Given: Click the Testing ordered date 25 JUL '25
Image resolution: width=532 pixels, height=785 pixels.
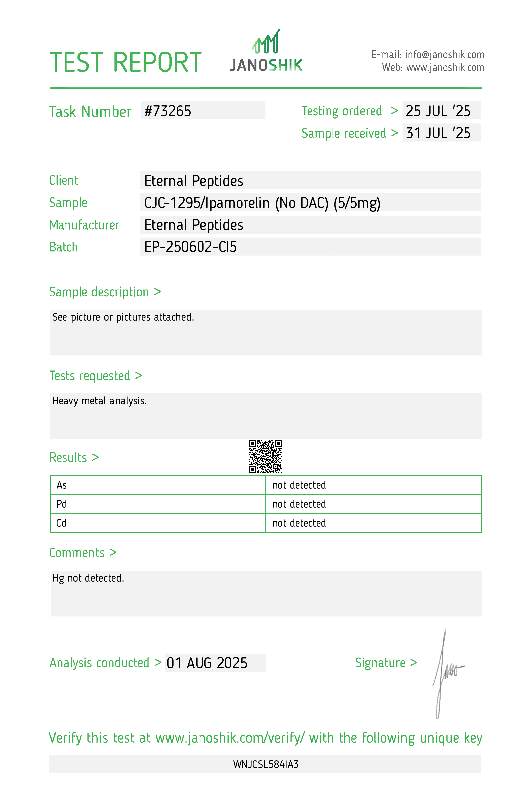Looking at the screenshot, I should click(441, 111).
